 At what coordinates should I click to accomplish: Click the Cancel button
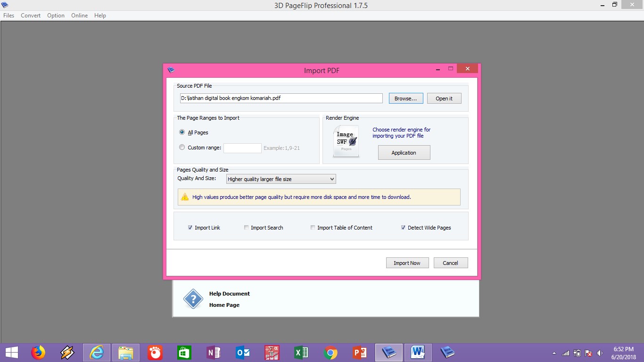click(450, 263)
